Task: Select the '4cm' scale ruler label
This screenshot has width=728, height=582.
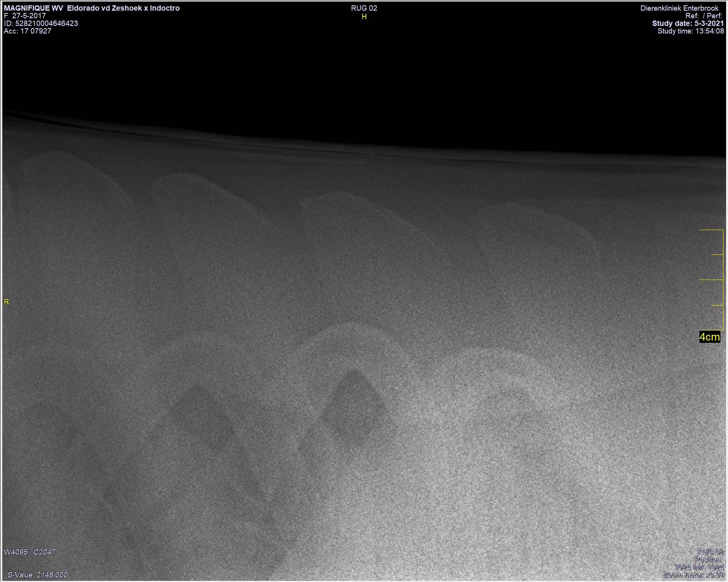Action: 710,337
